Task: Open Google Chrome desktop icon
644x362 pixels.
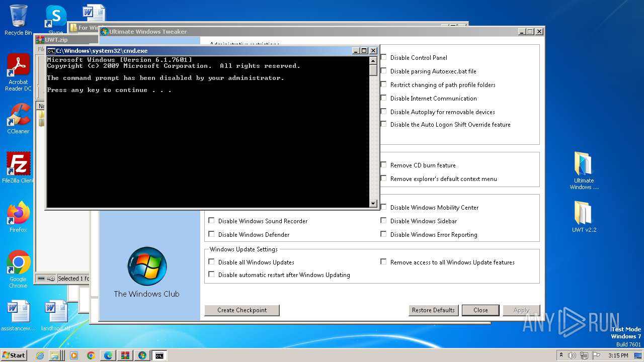Action: (x=18, y=269)
